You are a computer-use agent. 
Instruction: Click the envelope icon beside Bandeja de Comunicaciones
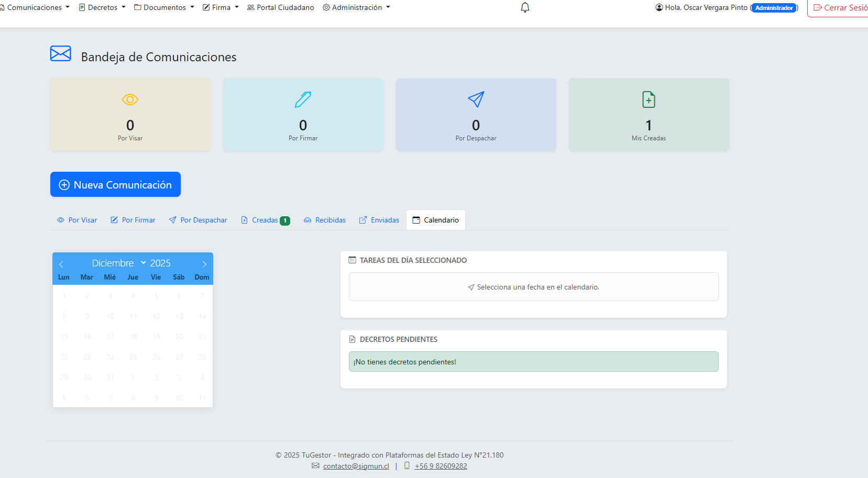(61, 54)
